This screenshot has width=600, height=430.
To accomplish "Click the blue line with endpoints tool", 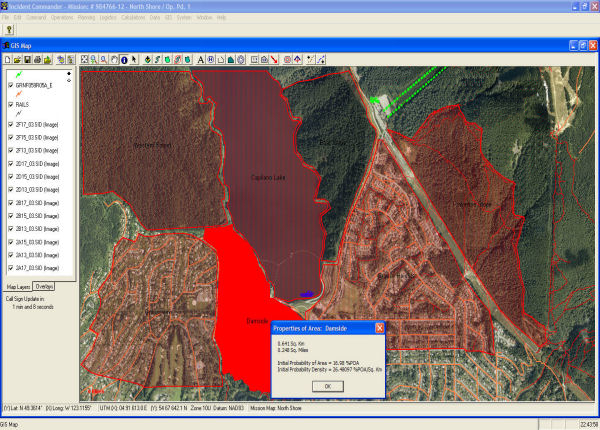I will coord(321,60).
